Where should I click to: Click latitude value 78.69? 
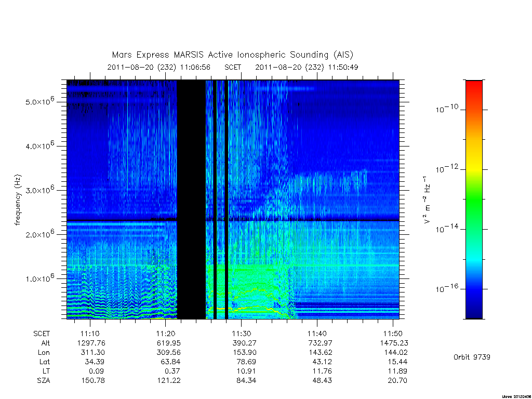tap(246, 362)
